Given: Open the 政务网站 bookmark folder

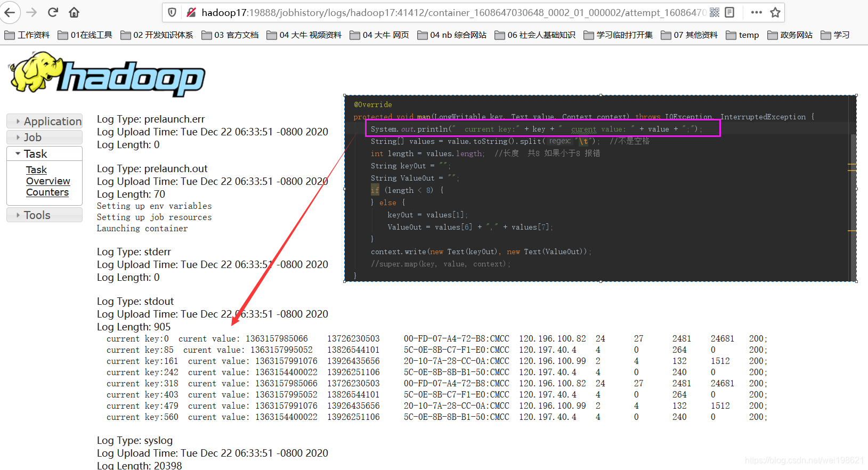Looking at the screenshot, I should click(790, 35).
